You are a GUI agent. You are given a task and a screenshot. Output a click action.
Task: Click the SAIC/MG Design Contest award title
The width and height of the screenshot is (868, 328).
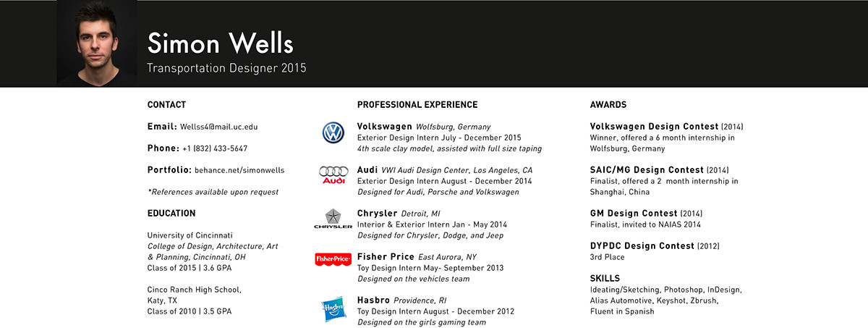point(647,170)
